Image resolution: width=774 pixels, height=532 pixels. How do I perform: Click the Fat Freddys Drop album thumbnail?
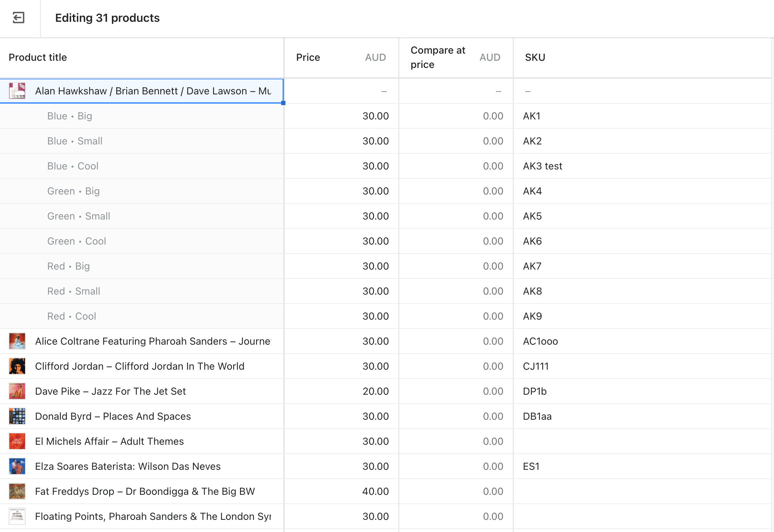[17, 491]
